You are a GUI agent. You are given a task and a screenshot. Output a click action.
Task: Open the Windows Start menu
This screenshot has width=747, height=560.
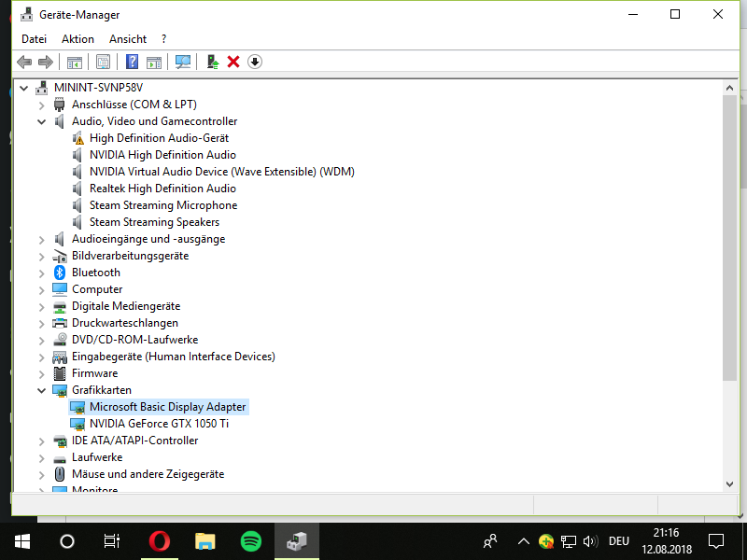tap(22, 541)
